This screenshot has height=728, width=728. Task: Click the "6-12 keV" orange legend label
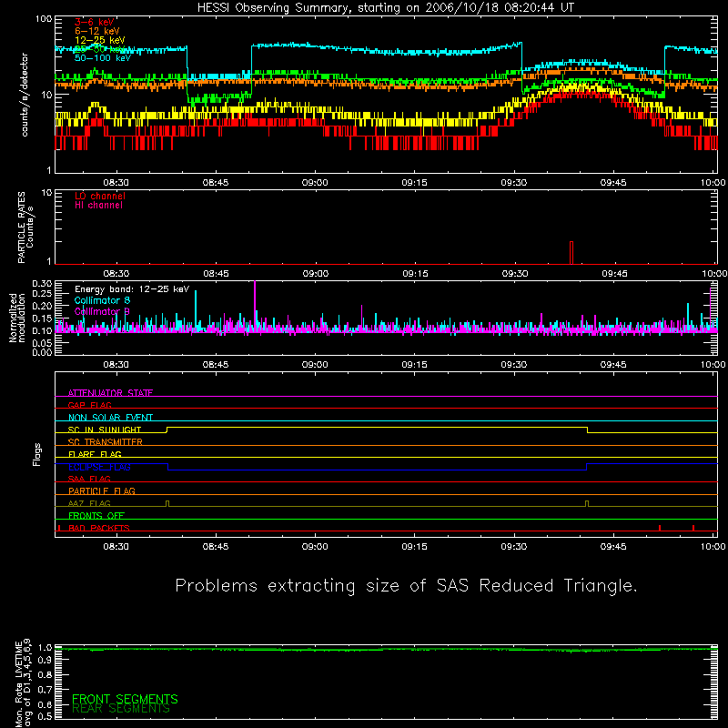[97, 31]
